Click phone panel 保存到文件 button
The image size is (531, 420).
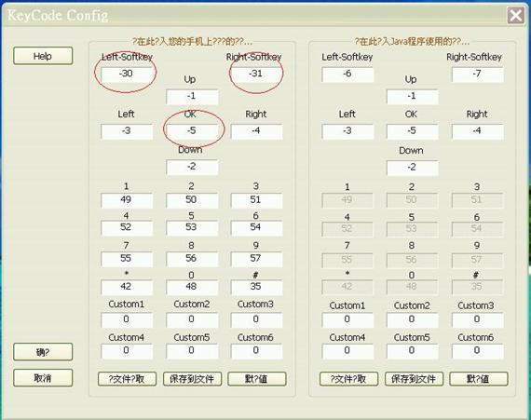[x=192, y=379]
